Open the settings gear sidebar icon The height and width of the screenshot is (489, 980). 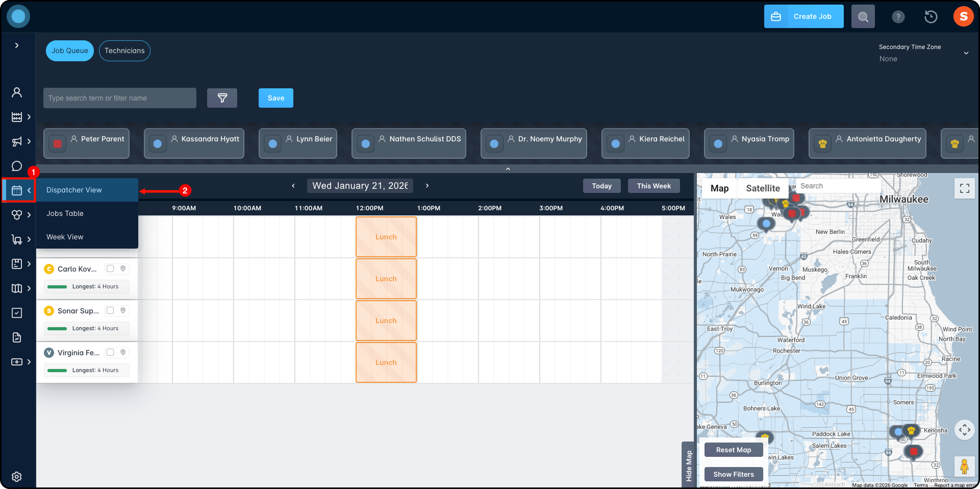(x=17, y=477)
